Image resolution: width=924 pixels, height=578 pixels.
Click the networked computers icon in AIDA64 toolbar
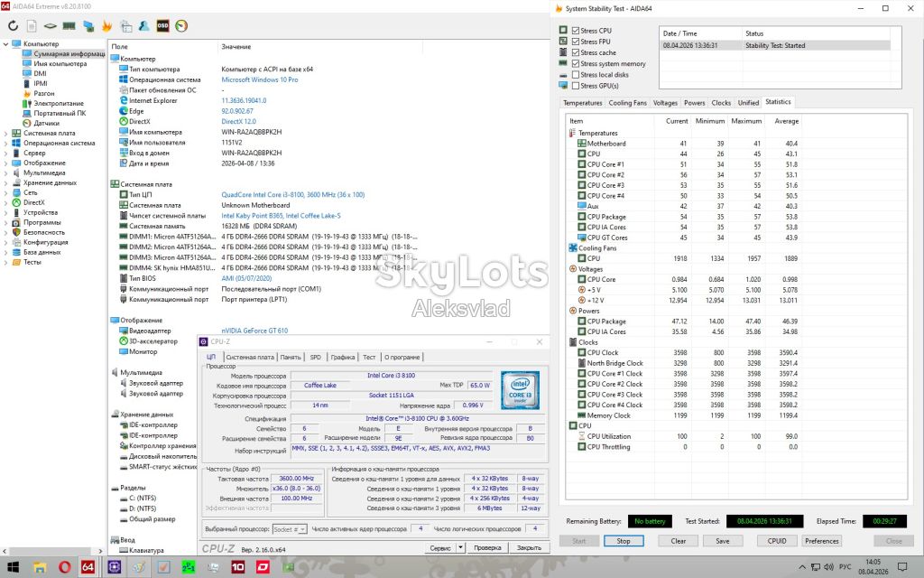click(88, 26)
